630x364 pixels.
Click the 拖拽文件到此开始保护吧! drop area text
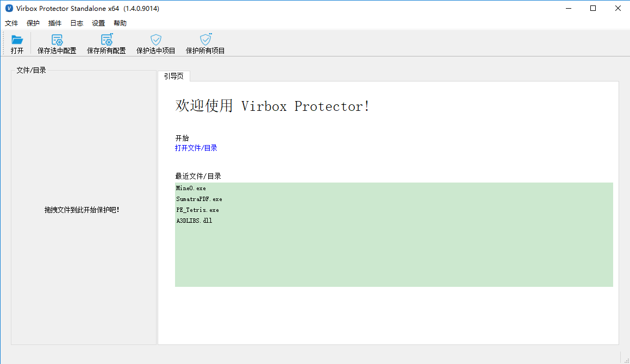82,210
